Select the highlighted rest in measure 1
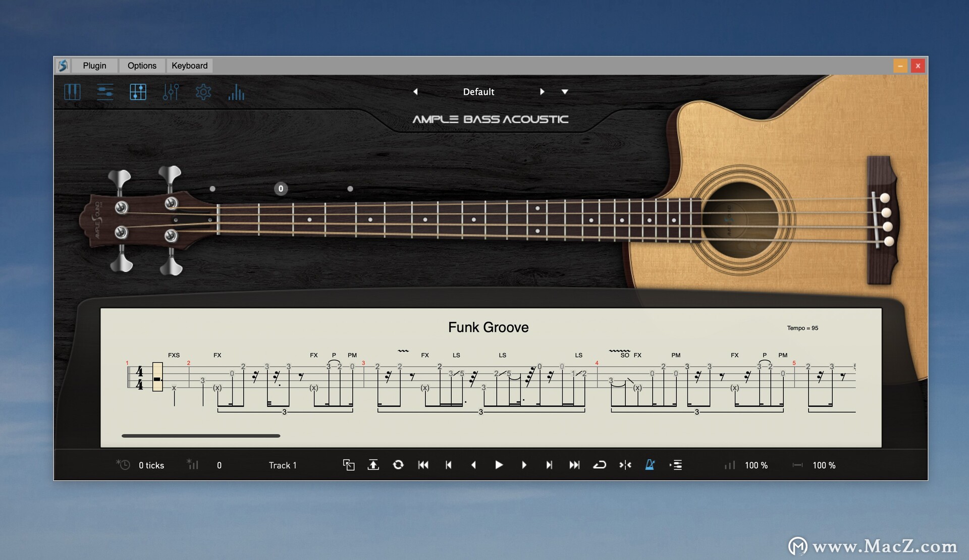The image size is (969, 560). (x=157, y=377)
